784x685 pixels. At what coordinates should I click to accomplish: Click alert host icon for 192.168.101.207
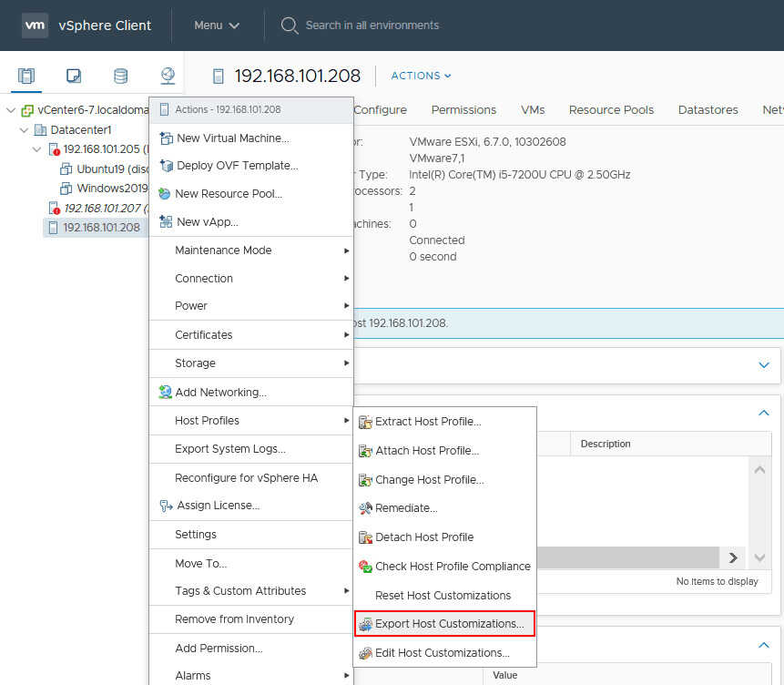54,209
